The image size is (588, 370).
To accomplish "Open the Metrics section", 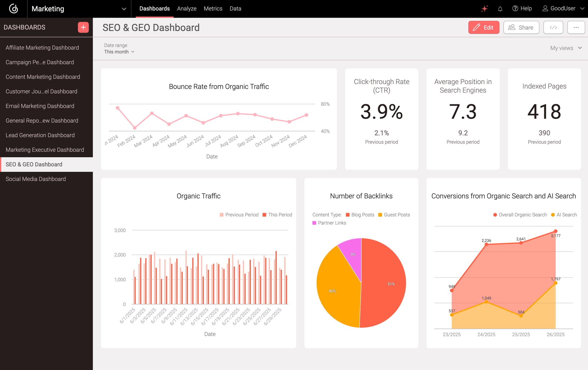I will pos(213,9).
